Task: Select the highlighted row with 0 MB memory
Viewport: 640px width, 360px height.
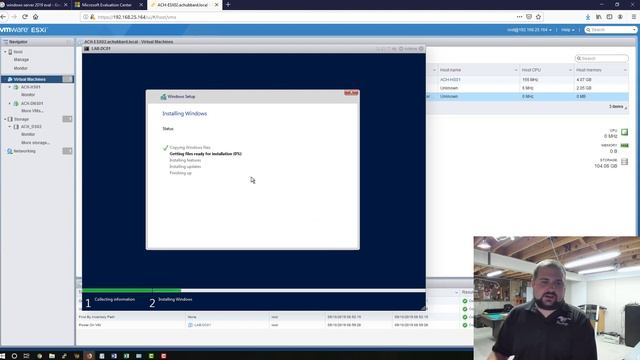Action: [x=527, y=96]
